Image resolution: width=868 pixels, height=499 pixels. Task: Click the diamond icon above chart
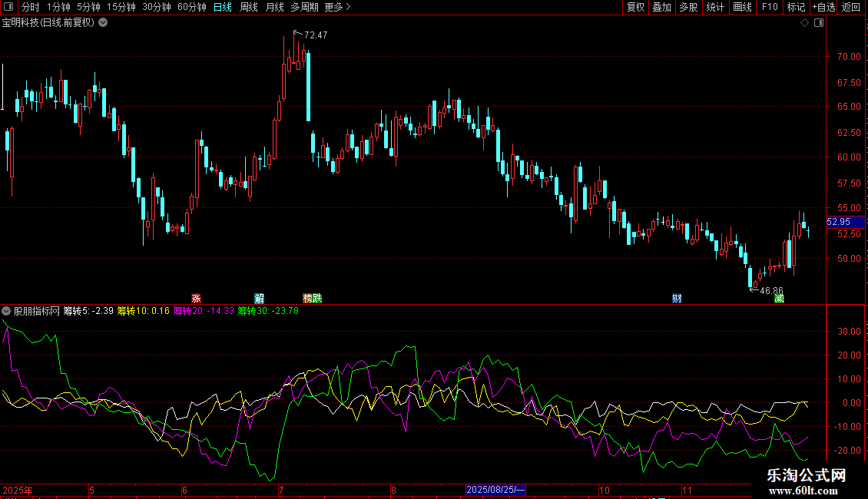(x=805, y=23)
